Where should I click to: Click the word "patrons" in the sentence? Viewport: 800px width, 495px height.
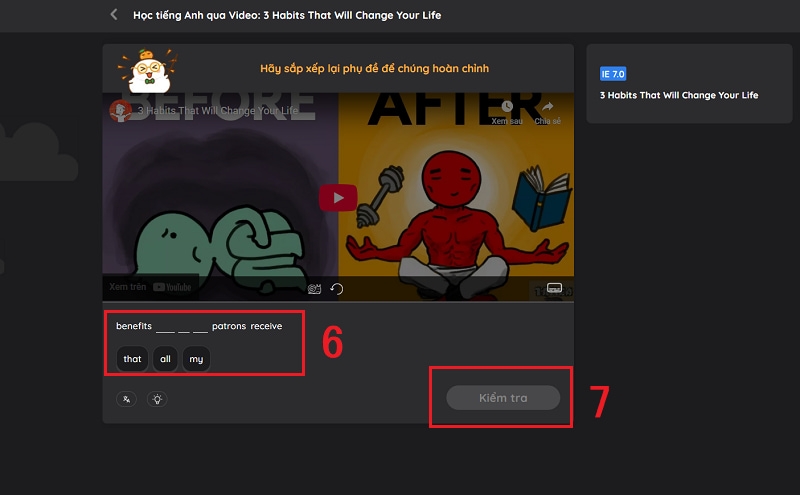tap(229, 326)
